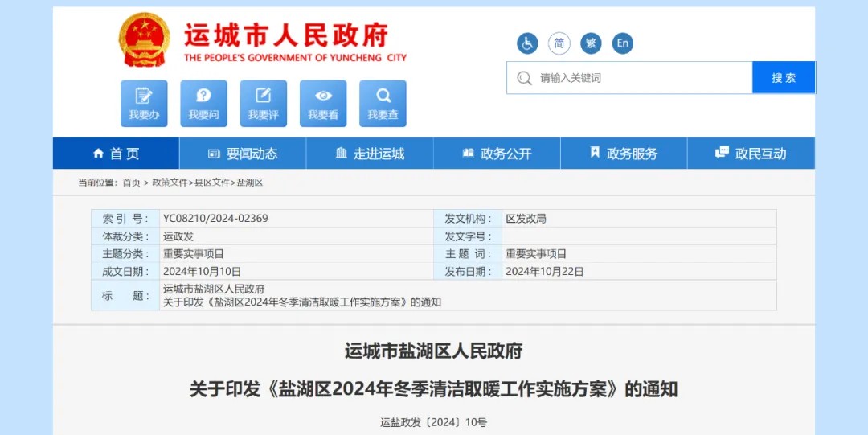
Task: Expand the 政务公开 navigation menu
Action: (x=497, y=154)
